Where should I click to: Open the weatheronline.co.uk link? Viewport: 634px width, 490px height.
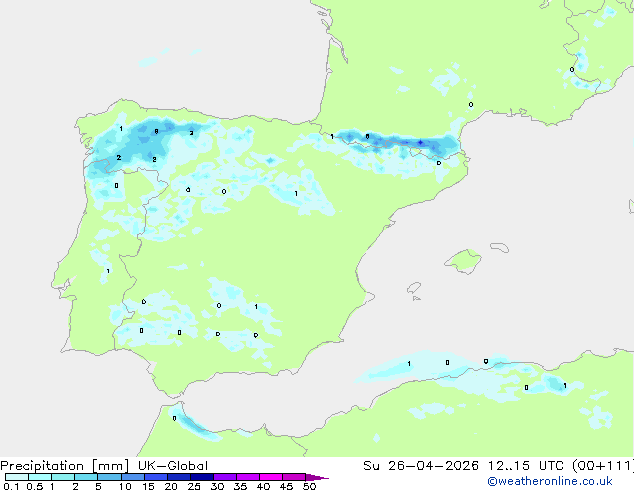[x=550, y=481]
